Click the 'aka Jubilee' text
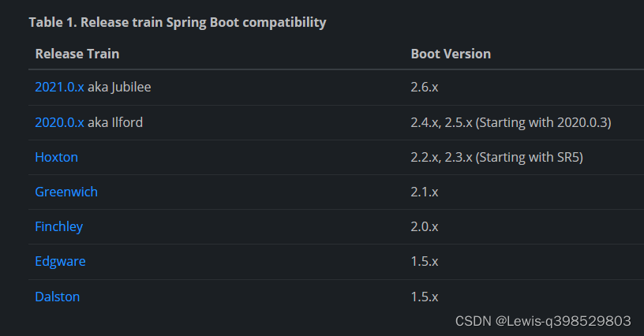 pyautogui.click(x=119, y=87)
